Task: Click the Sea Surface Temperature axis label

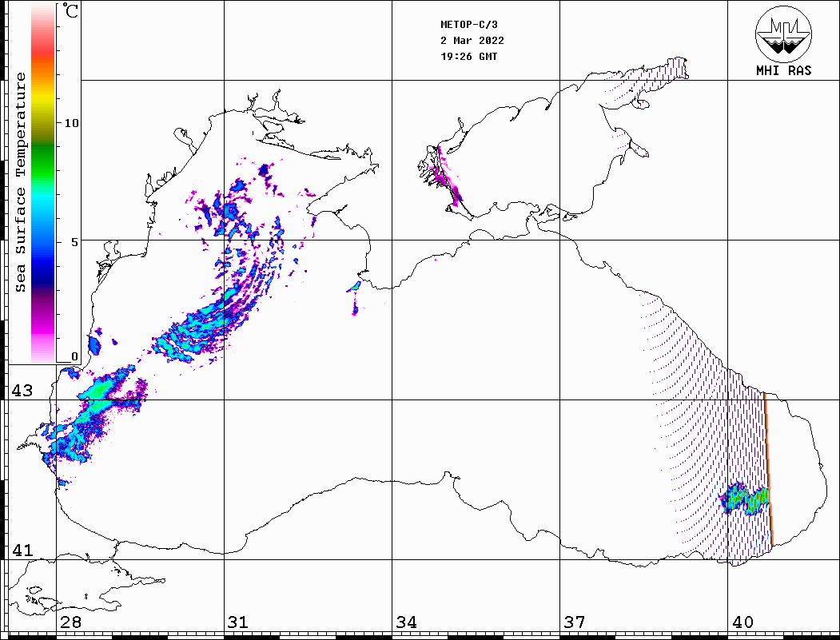Action: click(x=21, y=182)
